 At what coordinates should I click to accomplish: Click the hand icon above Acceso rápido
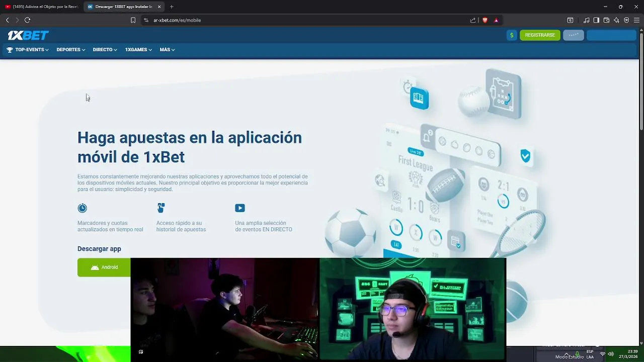[x=161, y=208]
